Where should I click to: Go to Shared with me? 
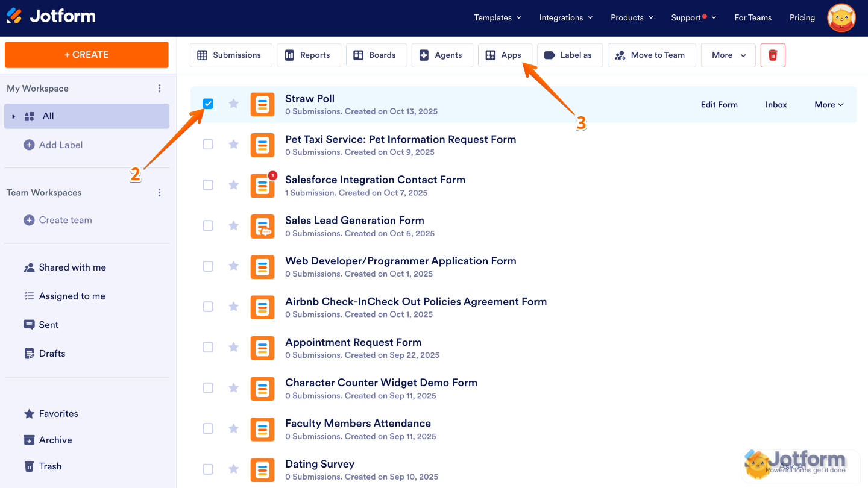coord(72,267)
